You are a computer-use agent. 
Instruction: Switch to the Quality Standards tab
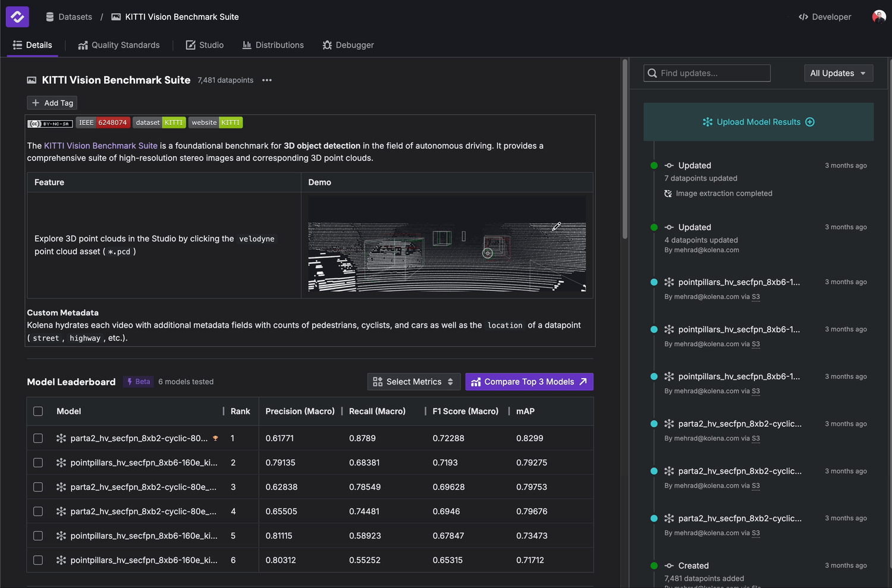point(119,45)
